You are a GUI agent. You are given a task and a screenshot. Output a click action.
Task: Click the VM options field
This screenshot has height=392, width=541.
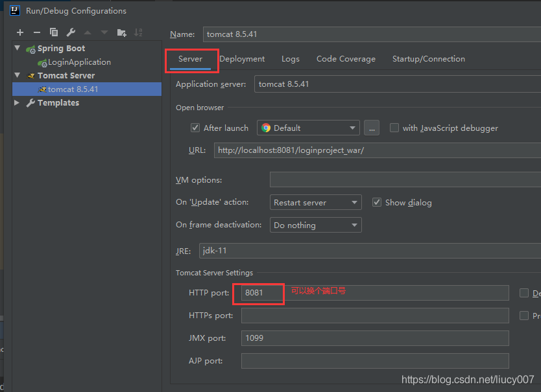pos(405,179)
